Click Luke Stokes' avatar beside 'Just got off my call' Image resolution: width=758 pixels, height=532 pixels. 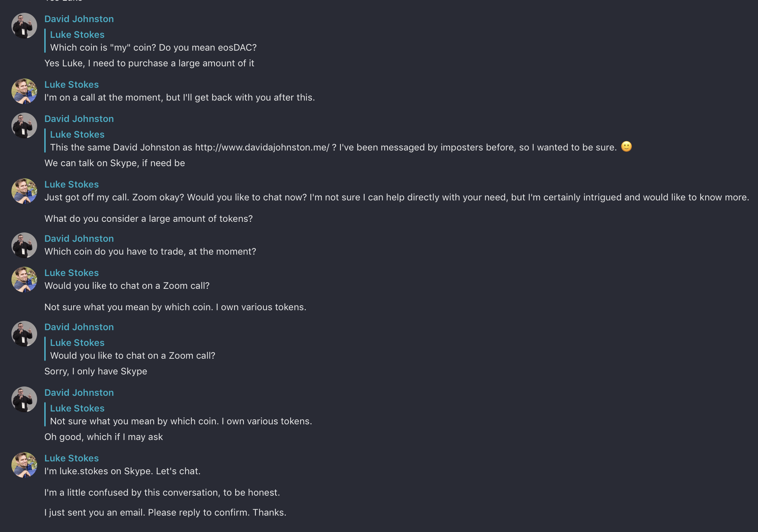coord(24,191)
